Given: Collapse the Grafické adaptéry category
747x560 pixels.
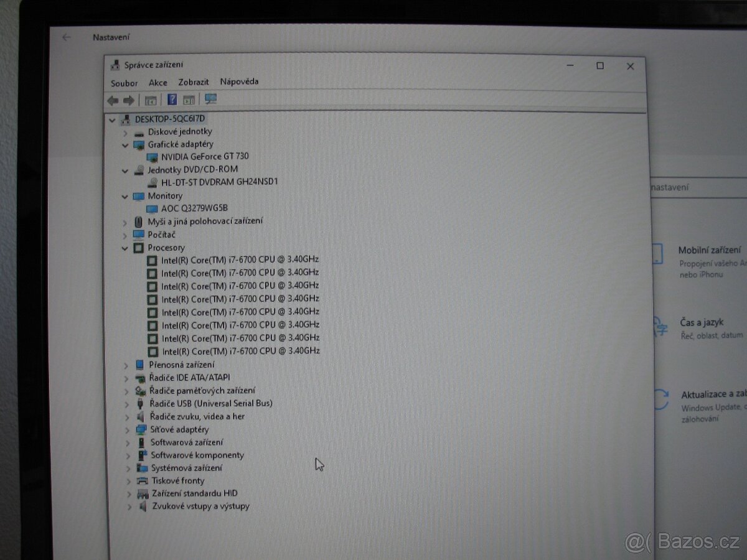Looking at the screenshot, I should pyautogui.click(x=125, y=144).
